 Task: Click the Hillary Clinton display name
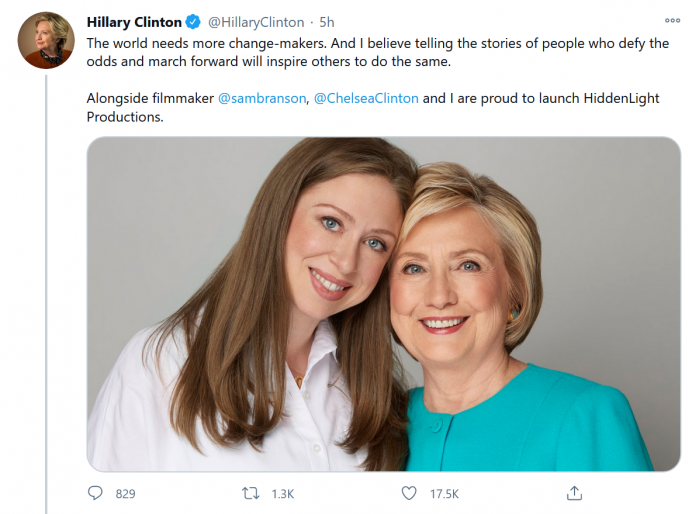(x=134, y=22)
